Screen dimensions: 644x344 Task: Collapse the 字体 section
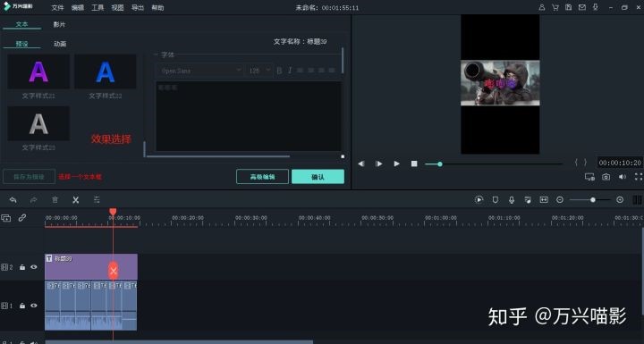click(156, 55)
